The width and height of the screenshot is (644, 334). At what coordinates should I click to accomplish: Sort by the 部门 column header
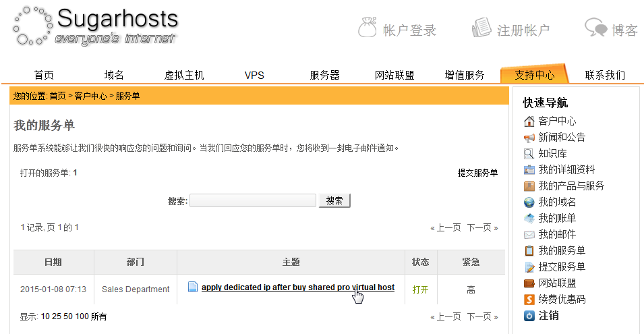tap(136, 262)
